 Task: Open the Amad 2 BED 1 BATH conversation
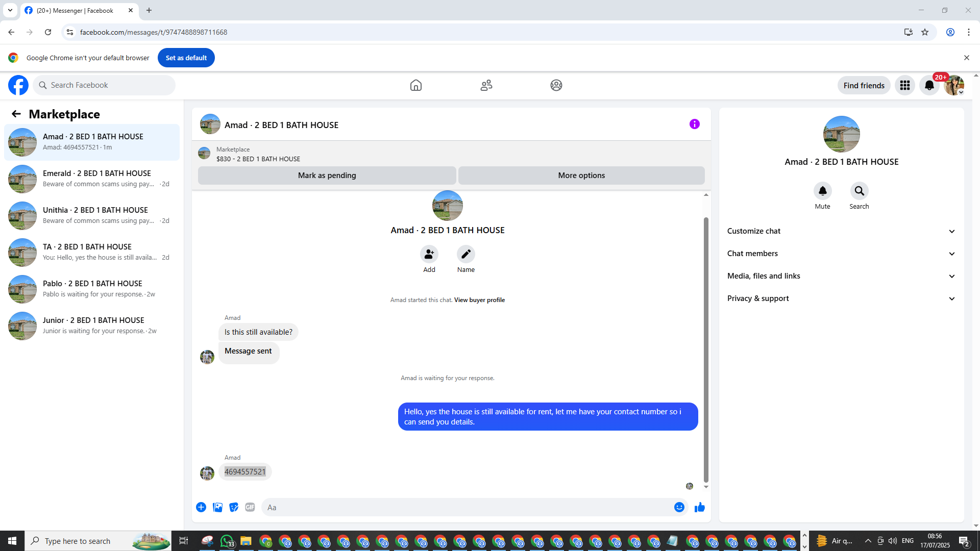(x=92, y=142)
